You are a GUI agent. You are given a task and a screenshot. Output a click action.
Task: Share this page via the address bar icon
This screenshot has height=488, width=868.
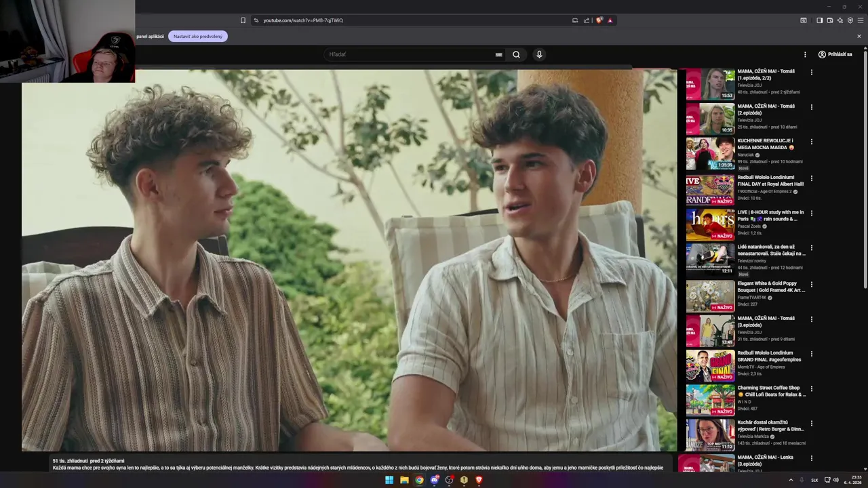click(587, 20)
